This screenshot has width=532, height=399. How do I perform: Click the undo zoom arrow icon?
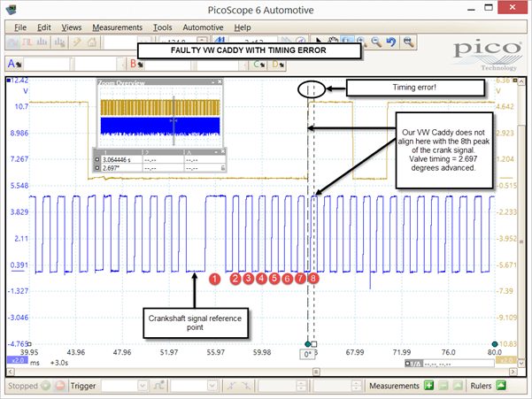click(391, 42)
